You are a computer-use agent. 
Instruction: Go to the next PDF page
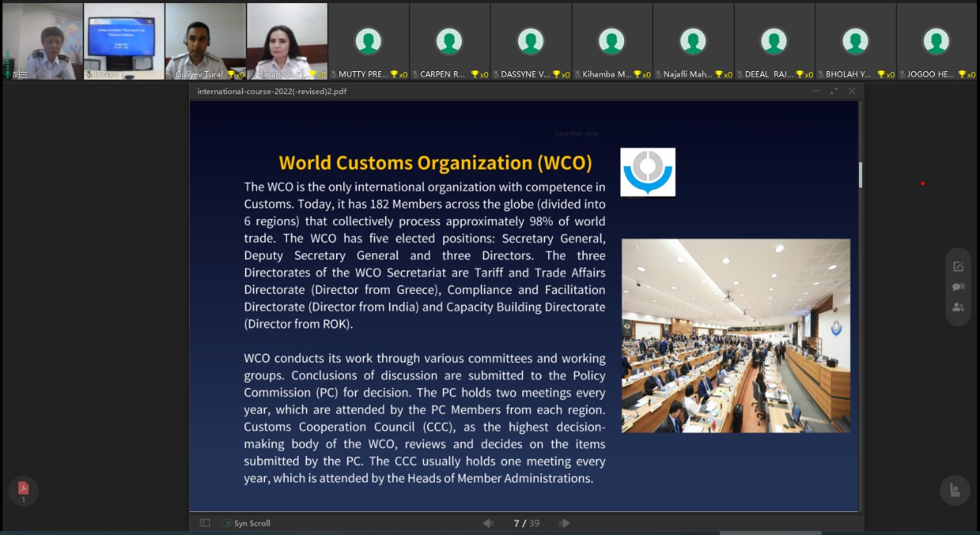pyautogui.click(x=565, y=524)
